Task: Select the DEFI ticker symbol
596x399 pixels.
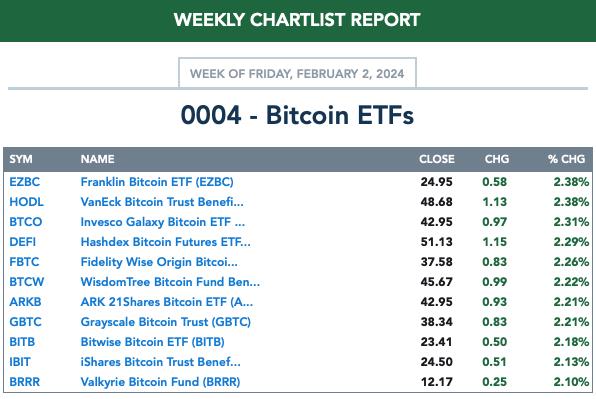Action: pos(22,242)
